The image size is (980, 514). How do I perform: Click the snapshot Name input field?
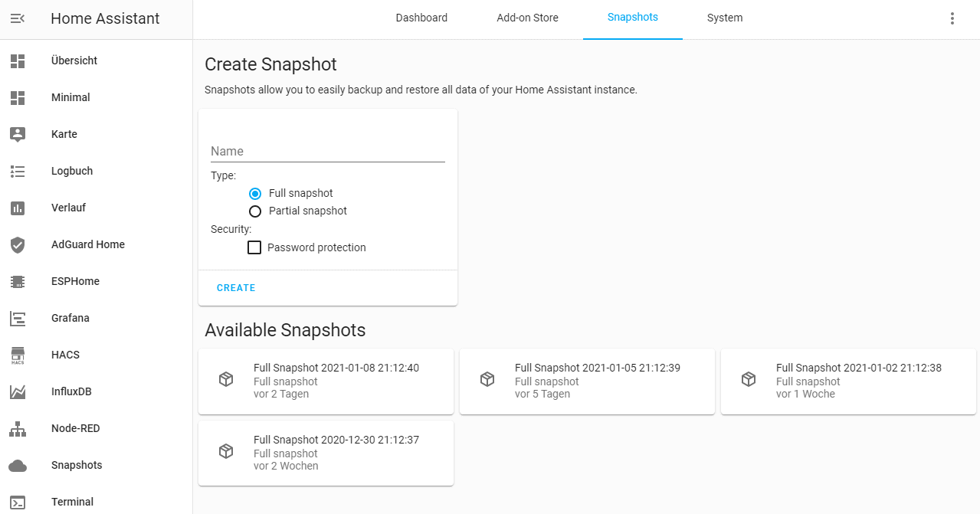click(327, 151)
